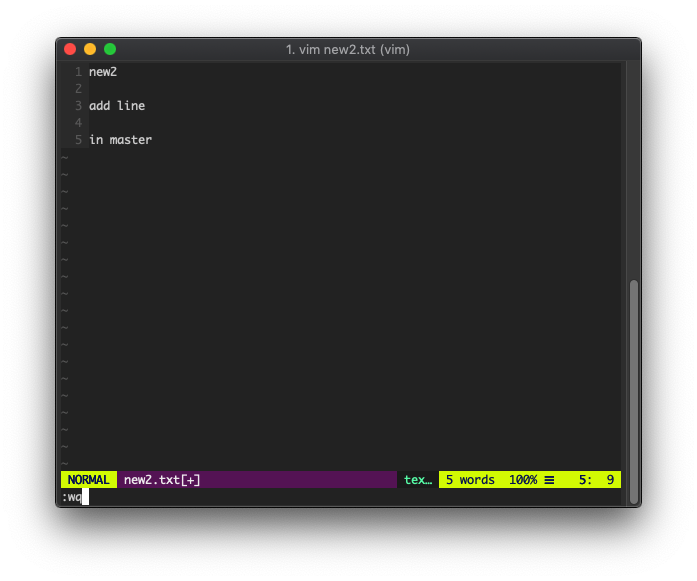The height and width of the screenshot is (581, 697).
Task: Click the red close window button
Action: tap(70, 49)
